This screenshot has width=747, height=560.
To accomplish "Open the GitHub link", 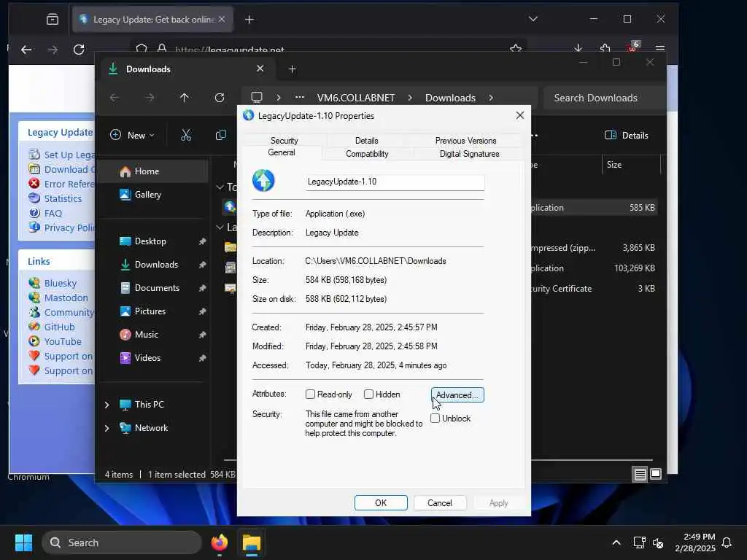I will 59,327.
